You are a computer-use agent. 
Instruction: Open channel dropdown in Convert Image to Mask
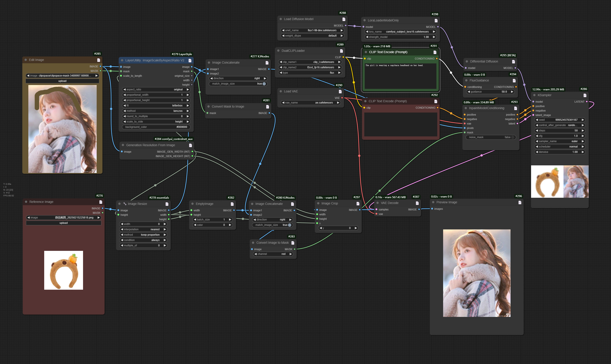pos(273,254)
